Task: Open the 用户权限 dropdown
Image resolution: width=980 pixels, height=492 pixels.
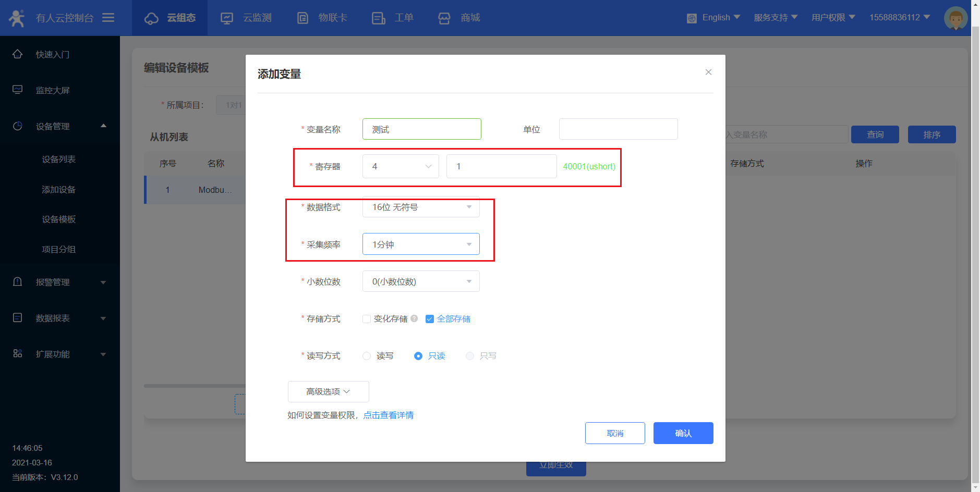Action: [x=833, y=18]
